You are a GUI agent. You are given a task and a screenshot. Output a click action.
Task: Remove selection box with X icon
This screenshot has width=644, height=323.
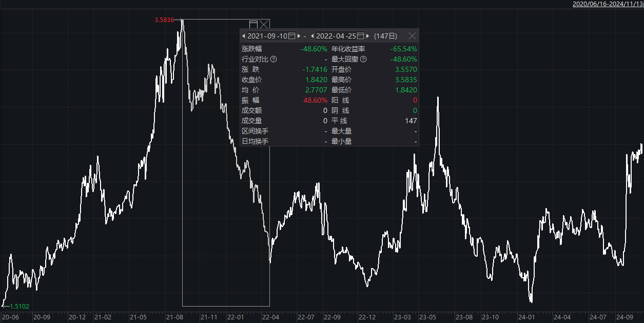(264, 24)
